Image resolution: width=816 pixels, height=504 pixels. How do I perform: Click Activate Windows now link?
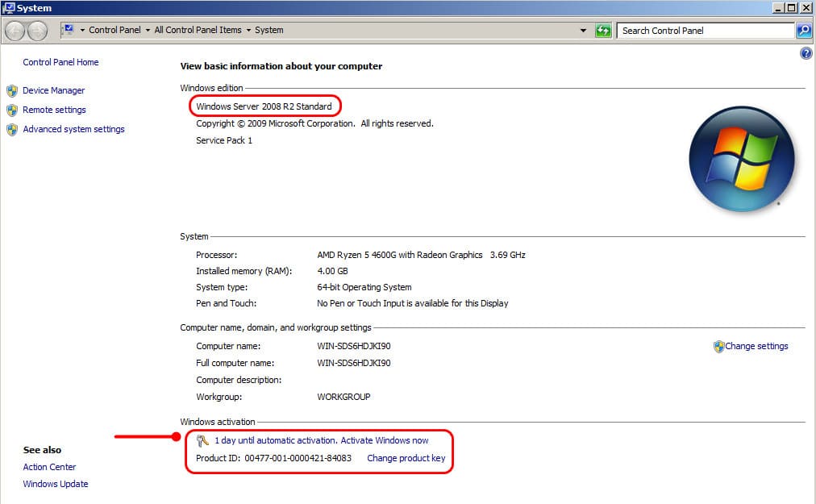tap(385, 440)
